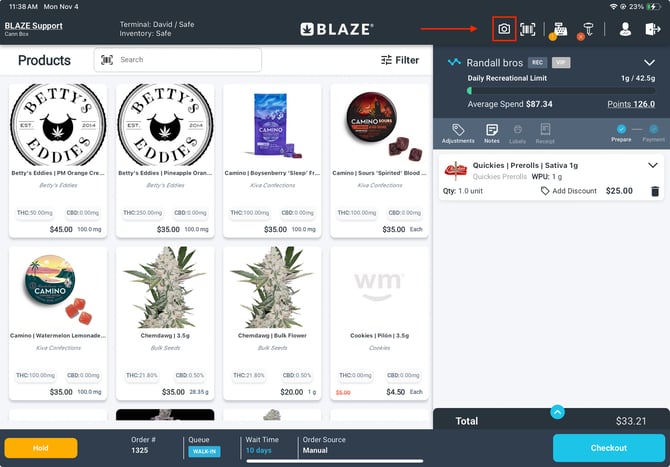Viewport: 670px width, 467px height.
Task: Delete Quickies Prerolls item with trash icon
Action: pyautogui.click(x=655, y=191)
